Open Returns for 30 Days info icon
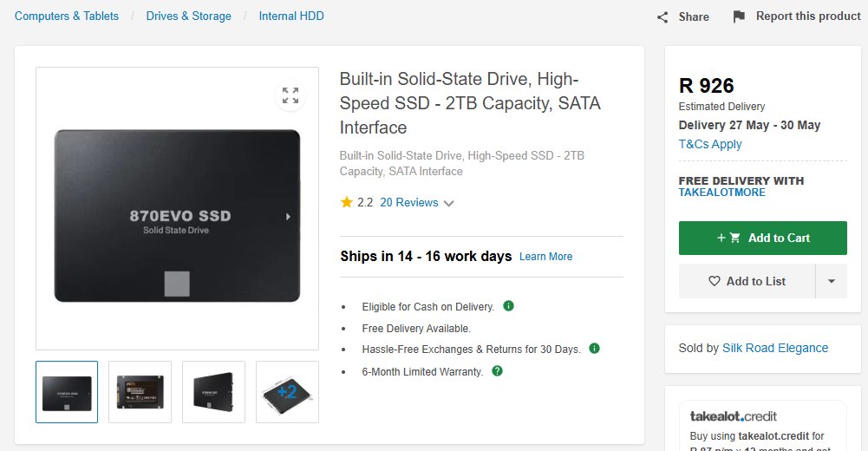Image resolution: width=868 pixels, height=451 pixels. pos(594,348)
